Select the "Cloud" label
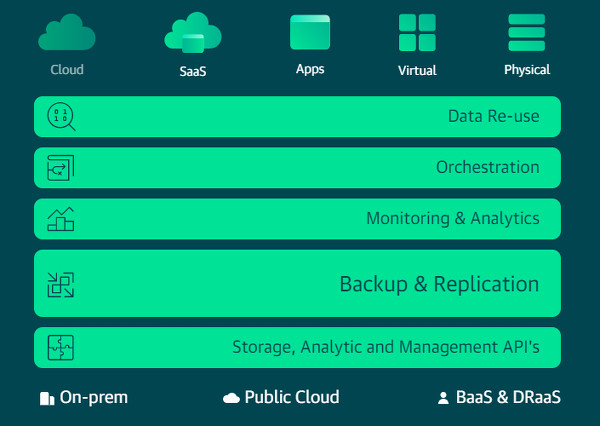The height and width of the screenshot is (426, 600). coord(67,70)
